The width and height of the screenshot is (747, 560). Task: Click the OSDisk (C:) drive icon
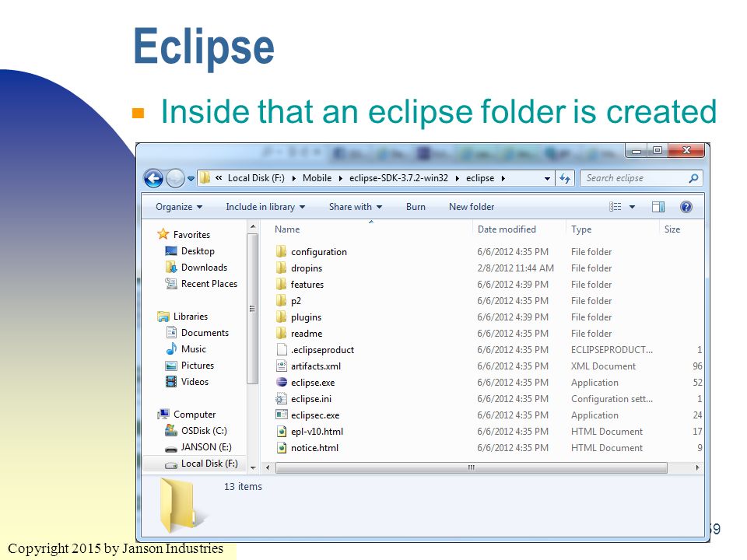click(x=171, y=430)
